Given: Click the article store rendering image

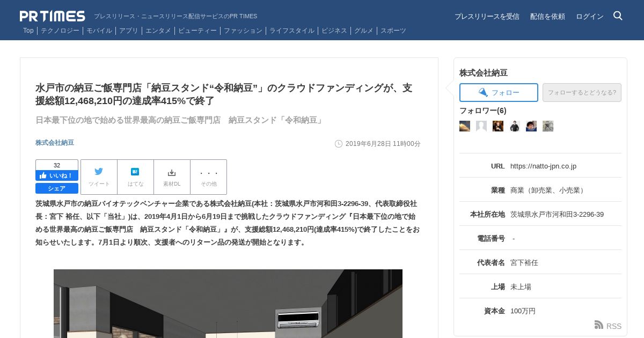Looking at the screenshot, I should (228, 304).
